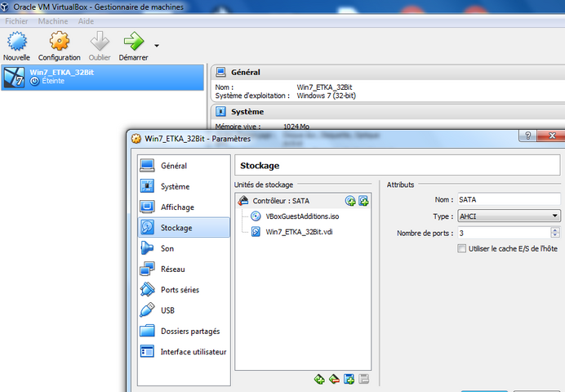Decrease Nombre de ports with down arrow
This screenshot has width=565, height=392.
click(555, 236)
